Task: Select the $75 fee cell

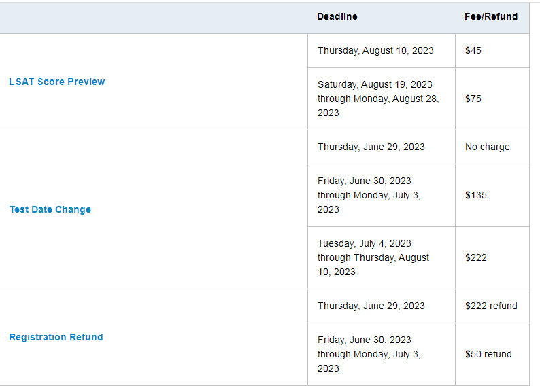Action: tap(492, 99)
